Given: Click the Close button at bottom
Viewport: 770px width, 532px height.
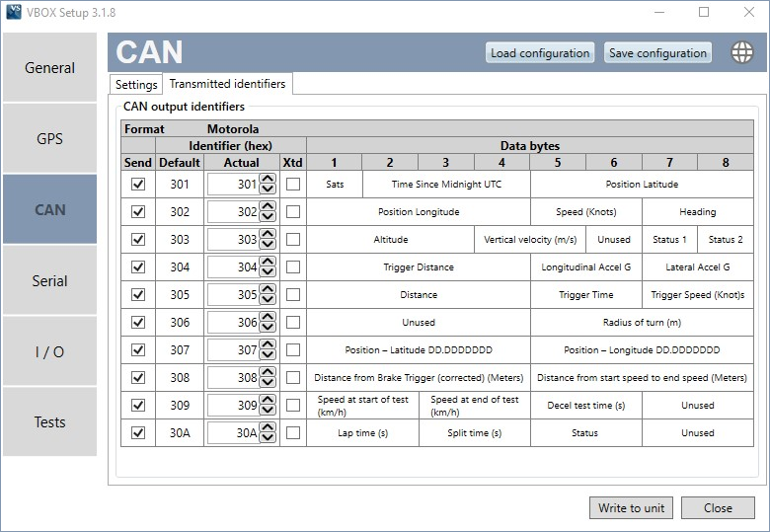Looking at the screenshot, I should pyautogui.click(x=718, y=508).
